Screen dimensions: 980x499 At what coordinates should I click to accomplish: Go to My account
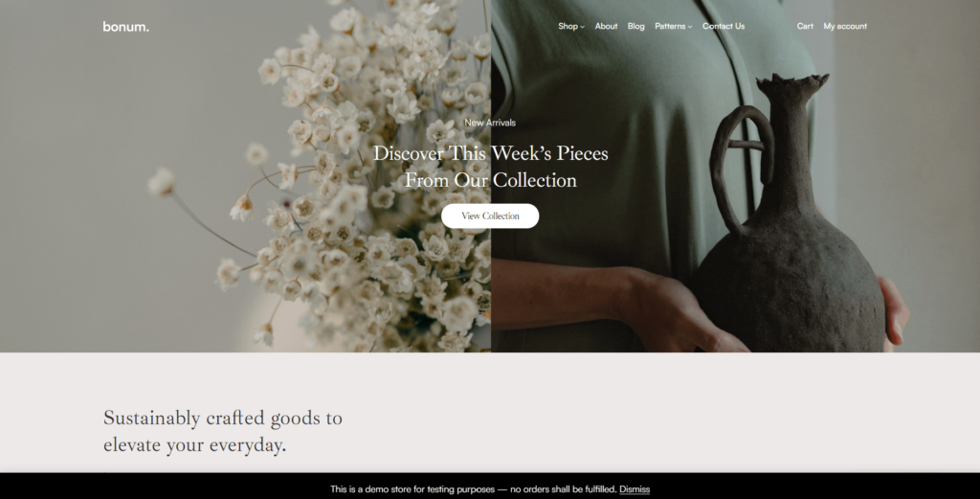pyautogui.click(x=845, y=26)
